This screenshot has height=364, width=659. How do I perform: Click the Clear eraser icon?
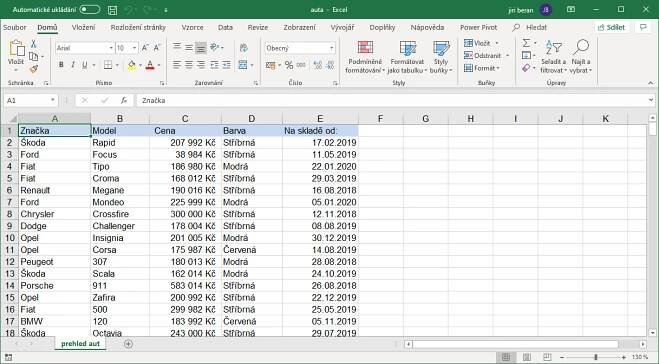526,68
